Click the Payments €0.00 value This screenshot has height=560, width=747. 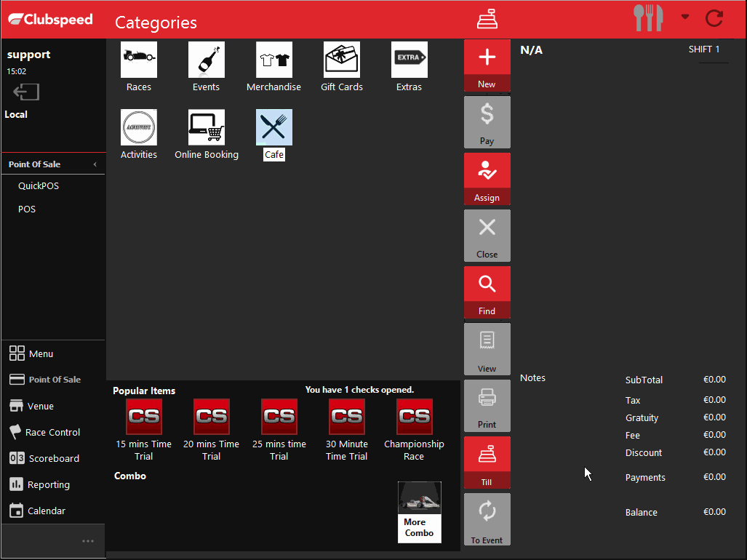tap(714, 476)
